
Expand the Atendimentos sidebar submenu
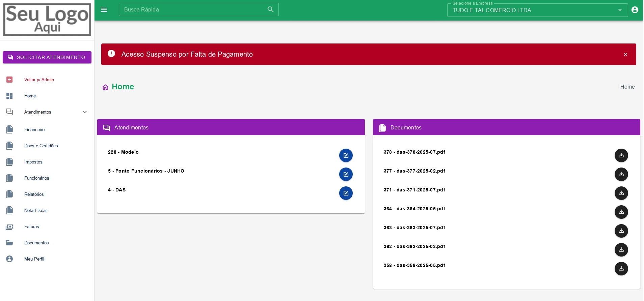coord(84,112)
